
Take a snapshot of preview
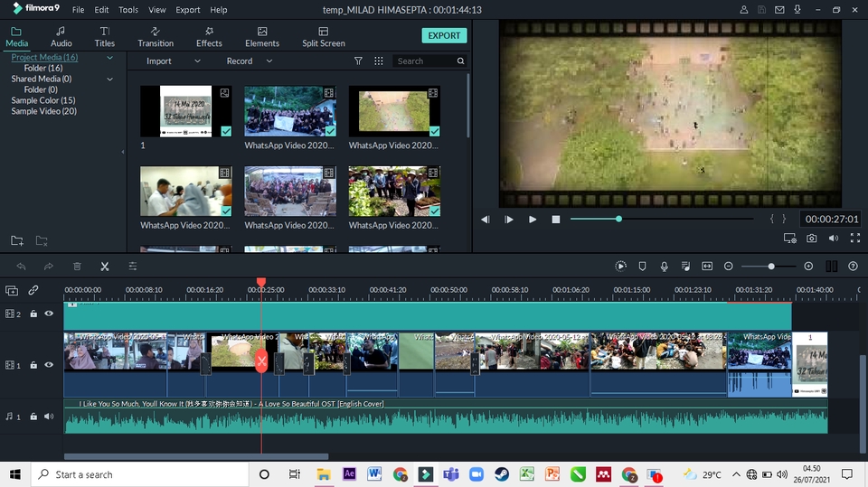click(x=812, y=238)
